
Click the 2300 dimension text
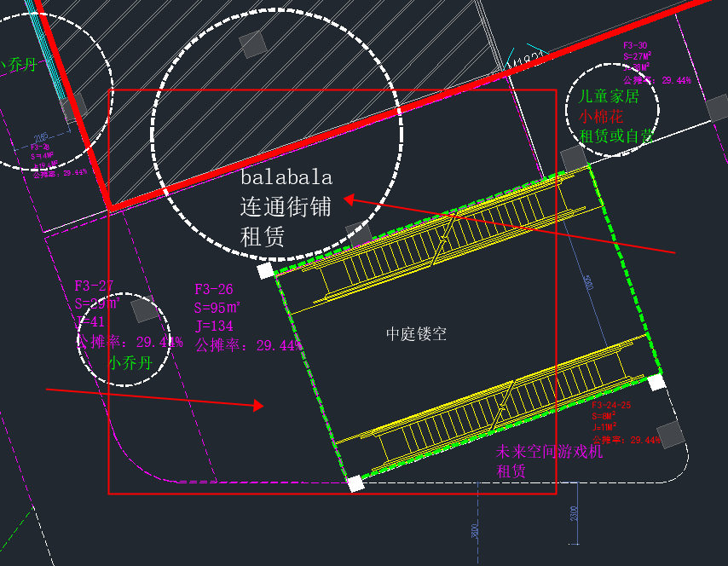575,512
